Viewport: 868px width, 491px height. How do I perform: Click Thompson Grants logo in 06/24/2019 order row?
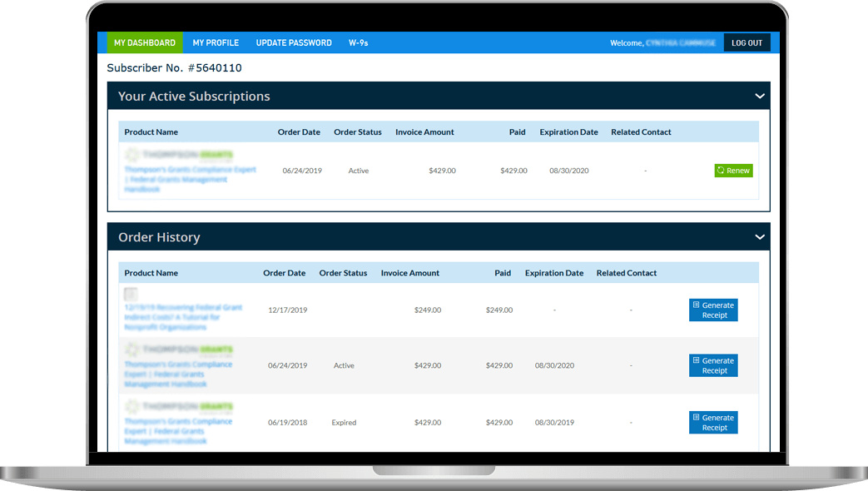(x=179, y=350)
